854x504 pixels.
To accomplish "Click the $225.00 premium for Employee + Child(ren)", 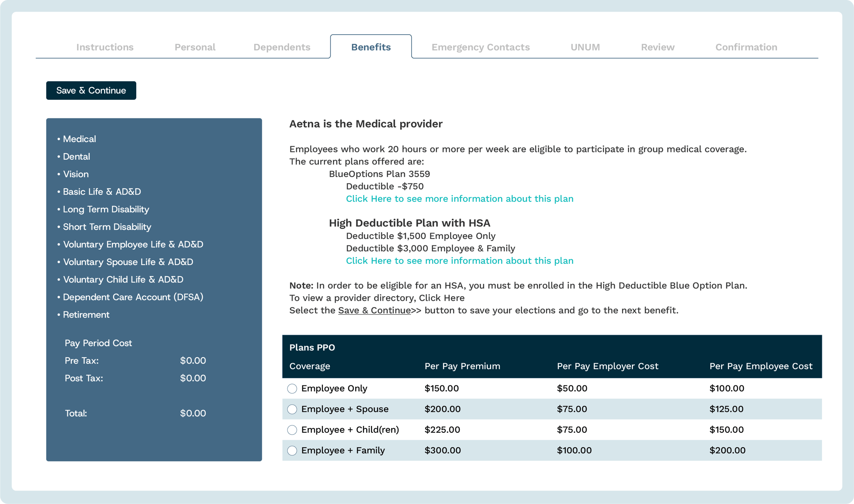I will (x=442, y=430).
